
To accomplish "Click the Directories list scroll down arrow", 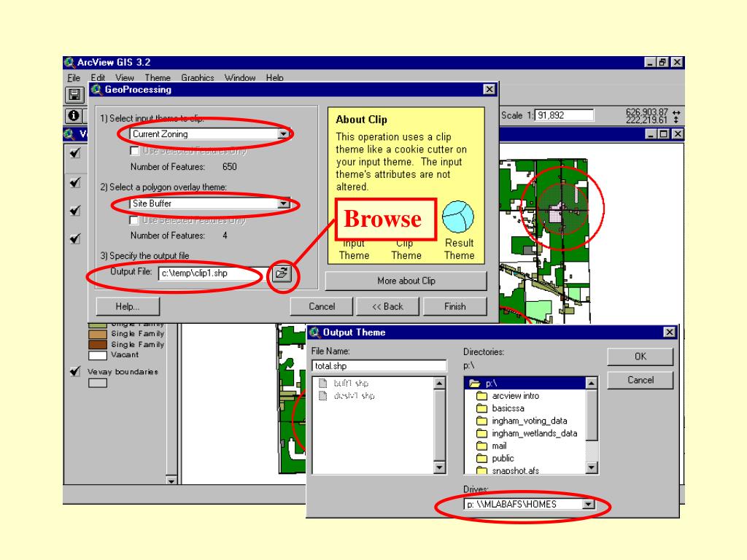I will pos(591,467).
